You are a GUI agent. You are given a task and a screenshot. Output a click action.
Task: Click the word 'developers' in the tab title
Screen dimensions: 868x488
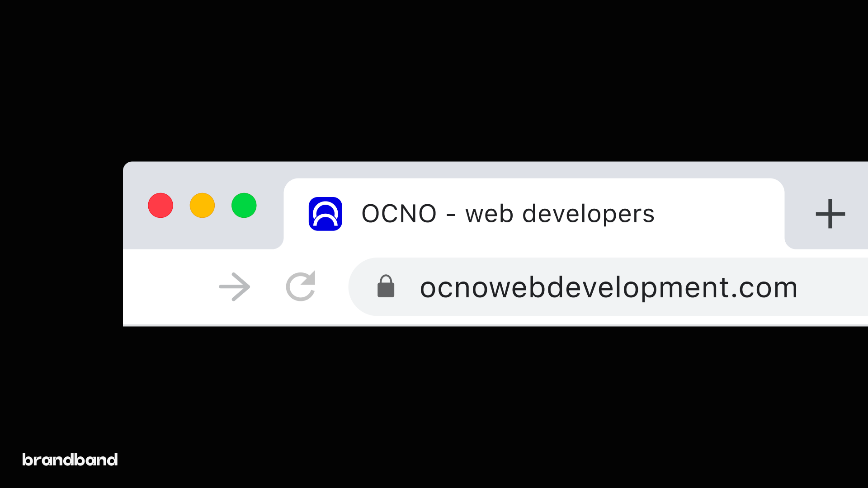click(x=588, y=214)
